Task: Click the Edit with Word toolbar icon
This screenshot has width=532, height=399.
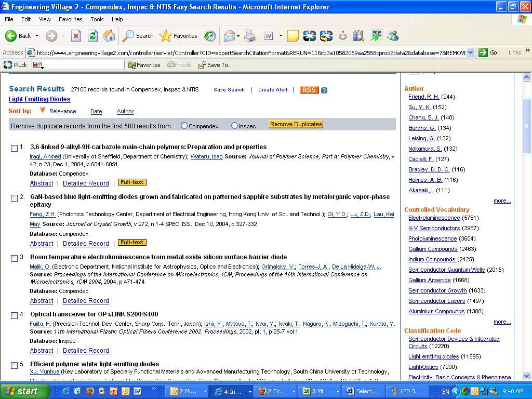Action: pyautogui.click(x=269, y=36)
